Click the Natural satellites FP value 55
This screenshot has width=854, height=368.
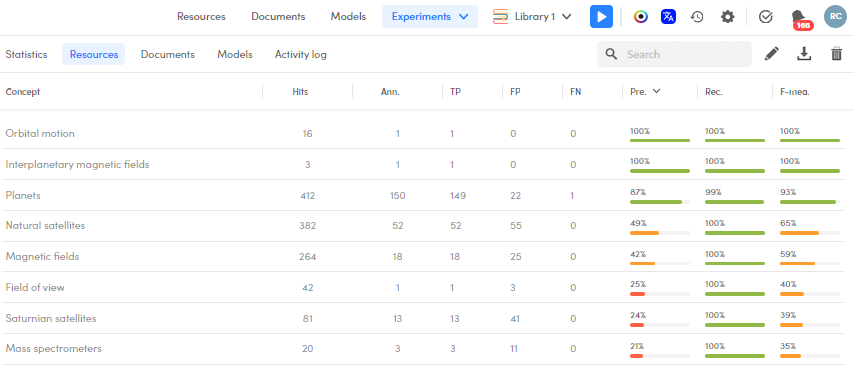pos(516,225)
